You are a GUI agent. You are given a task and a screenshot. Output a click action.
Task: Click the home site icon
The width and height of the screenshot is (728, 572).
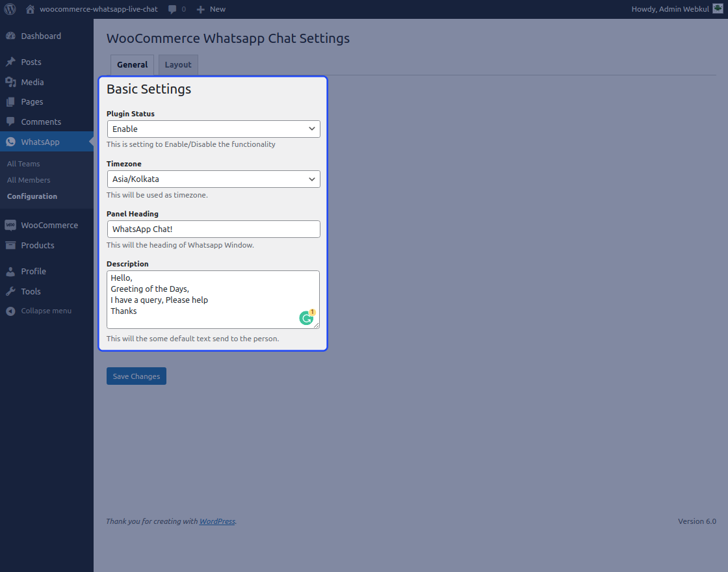pos(30,9)
